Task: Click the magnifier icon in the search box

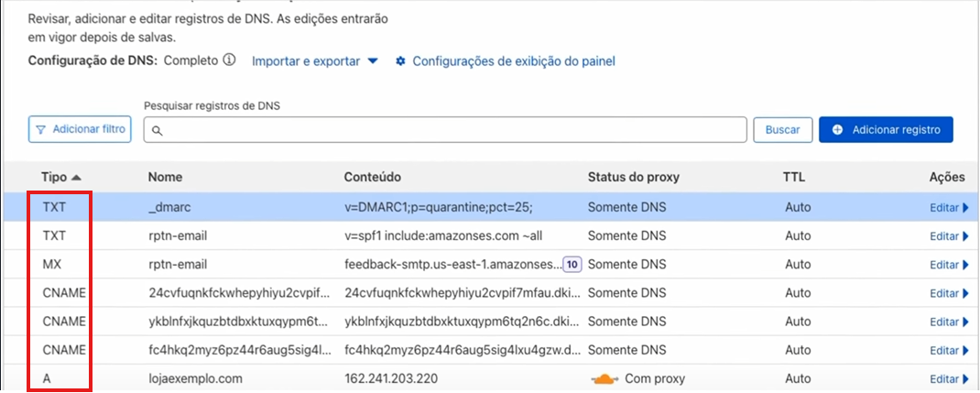Action: click(x=157, y=130)
